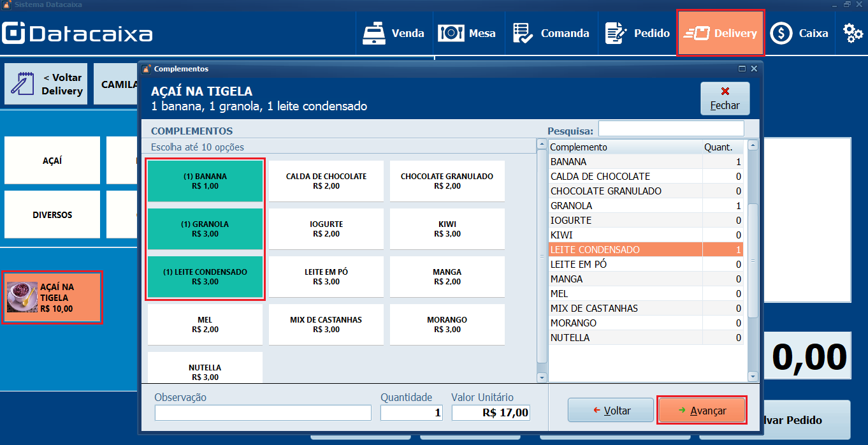
Task: Select the Delivery module
Action: [x=720, y=33]
